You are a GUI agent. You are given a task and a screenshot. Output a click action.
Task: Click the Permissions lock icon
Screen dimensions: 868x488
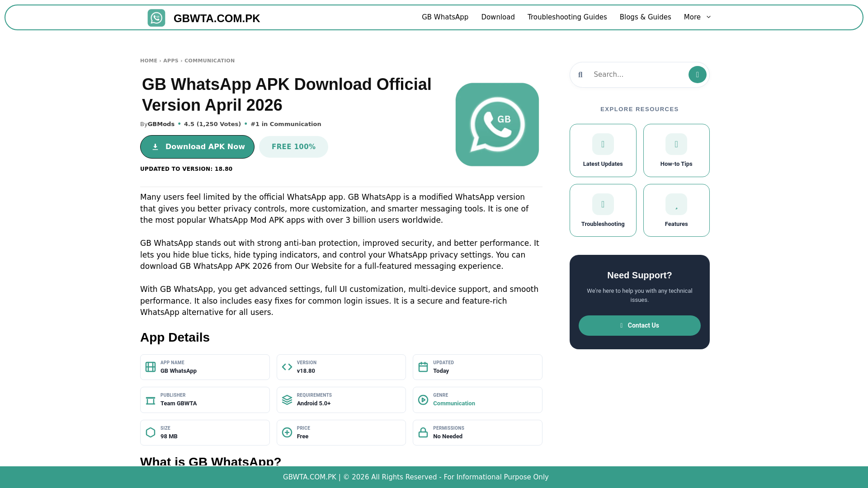coord(423,432)
